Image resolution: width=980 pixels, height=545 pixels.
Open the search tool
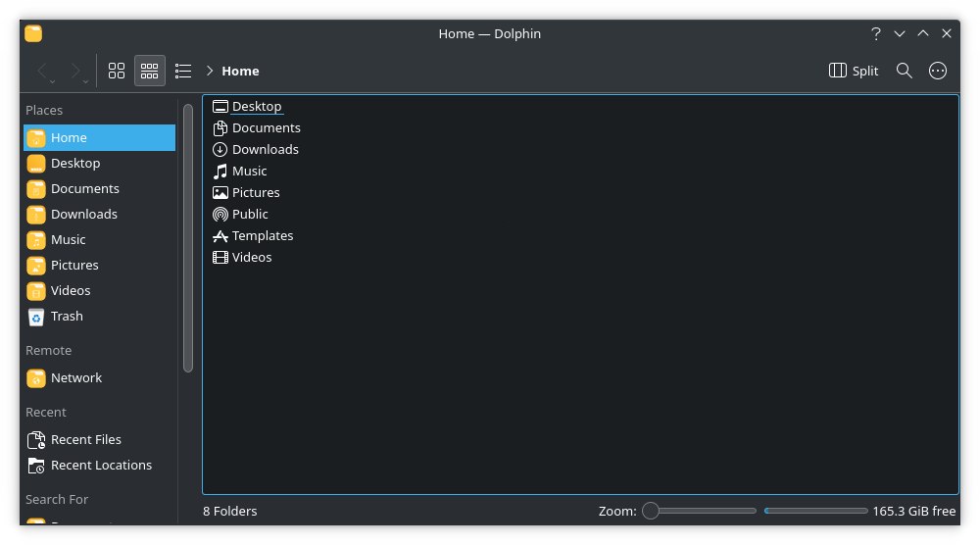tap(904, 71)
